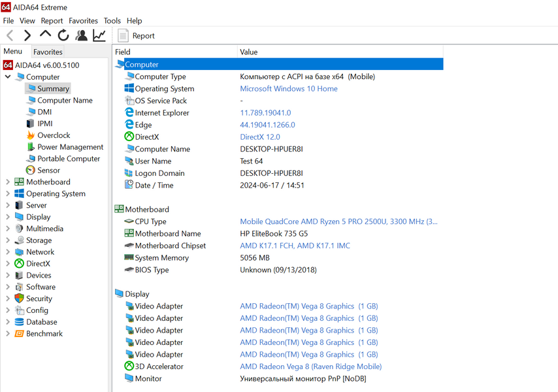The width and height of the screenshot is (558, 392).
Task: Open AMD Radeon Vega 8 Raven Ridge link
Action: 310,367
